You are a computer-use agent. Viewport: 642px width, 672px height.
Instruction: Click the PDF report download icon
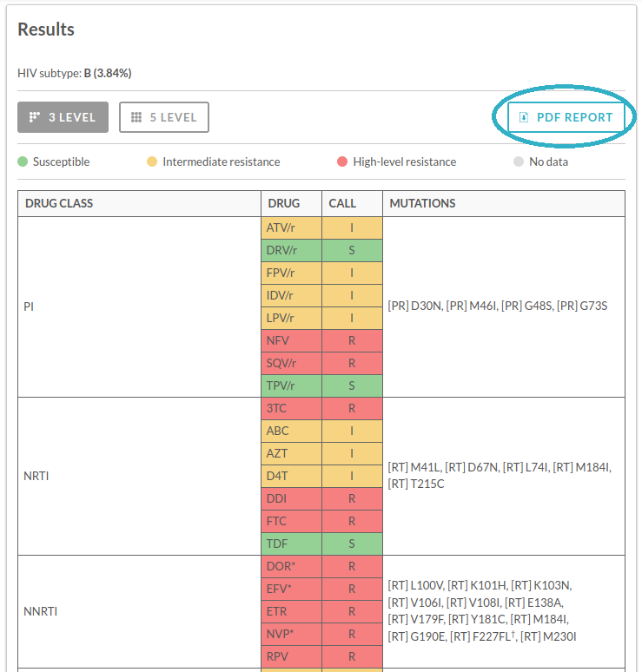pos(524,117)
